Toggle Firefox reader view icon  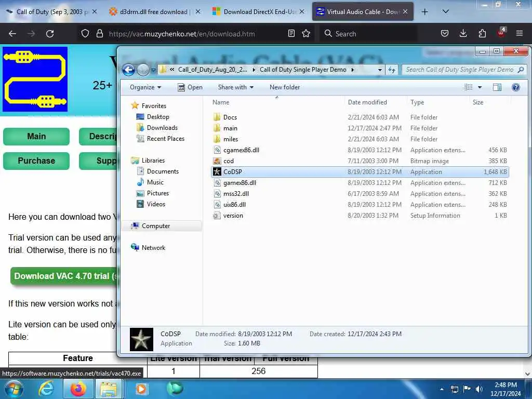pos(291,34)
